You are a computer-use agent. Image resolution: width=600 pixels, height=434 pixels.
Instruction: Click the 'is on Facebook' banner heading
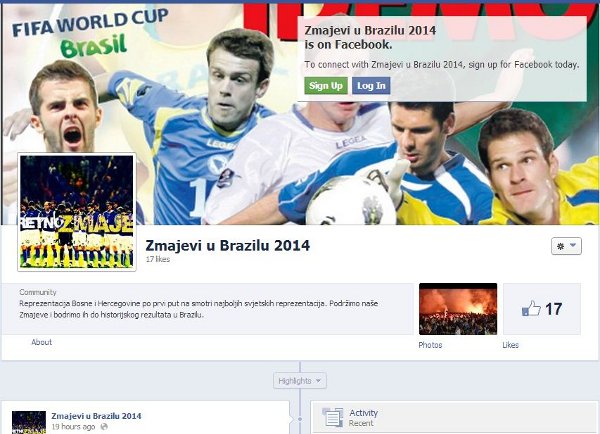click(x=370, y=37)
